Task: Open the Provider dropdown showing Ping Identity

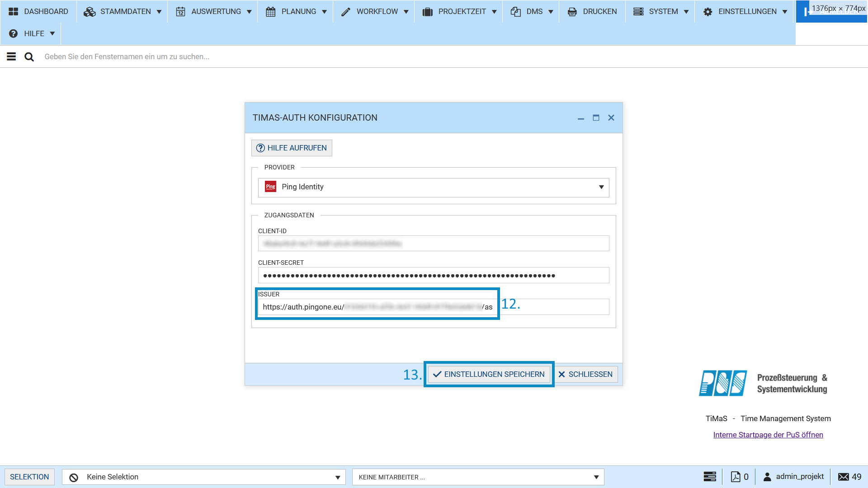Action: pos(434,188)
